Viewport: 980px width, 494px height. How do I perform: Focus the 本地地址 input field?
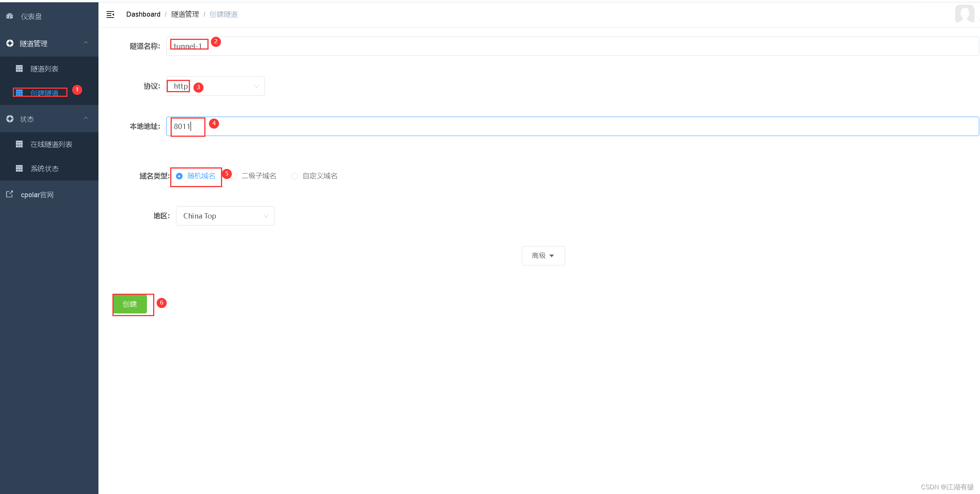pyautogui.click(x=573, y=126)
